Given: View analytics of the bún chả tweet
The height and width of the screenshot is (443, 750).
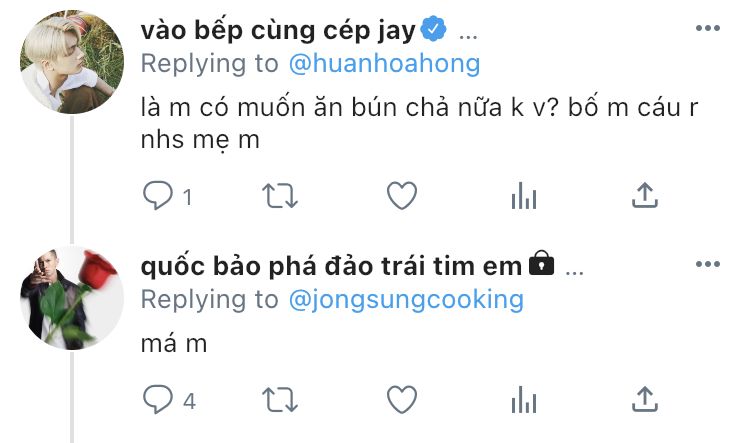Looking at the screenshot, I should [524, 196].
